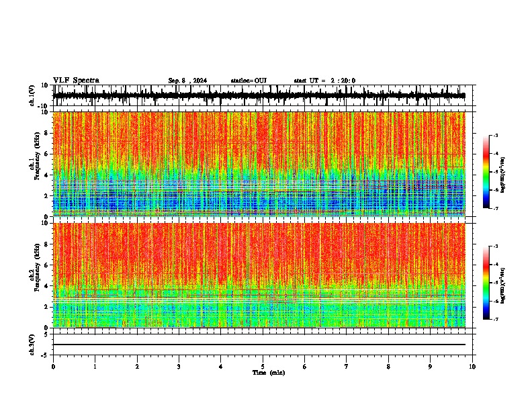
Task: Click the ch.2 spectrogram plot
Action: 259,275
